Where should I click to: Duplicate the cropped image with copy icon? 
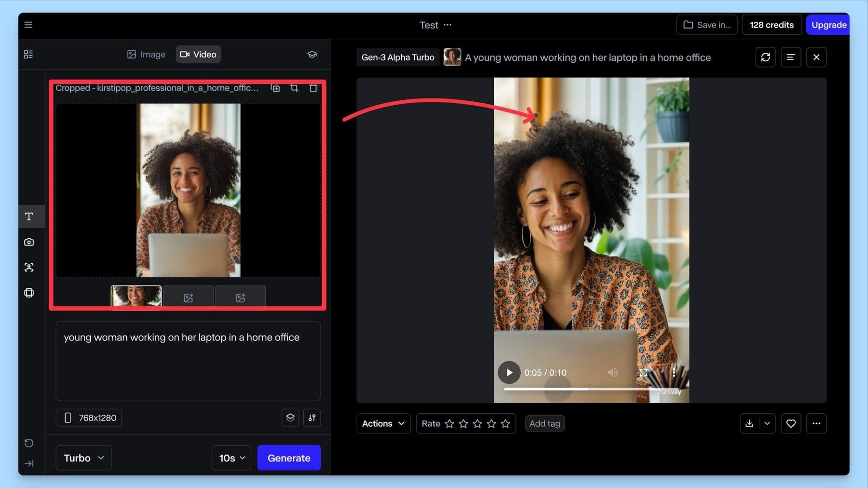(x=275, y=88)
